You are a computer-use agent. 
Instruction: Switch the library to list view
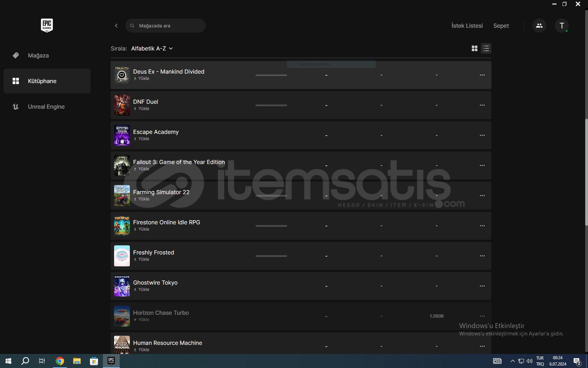486,48
